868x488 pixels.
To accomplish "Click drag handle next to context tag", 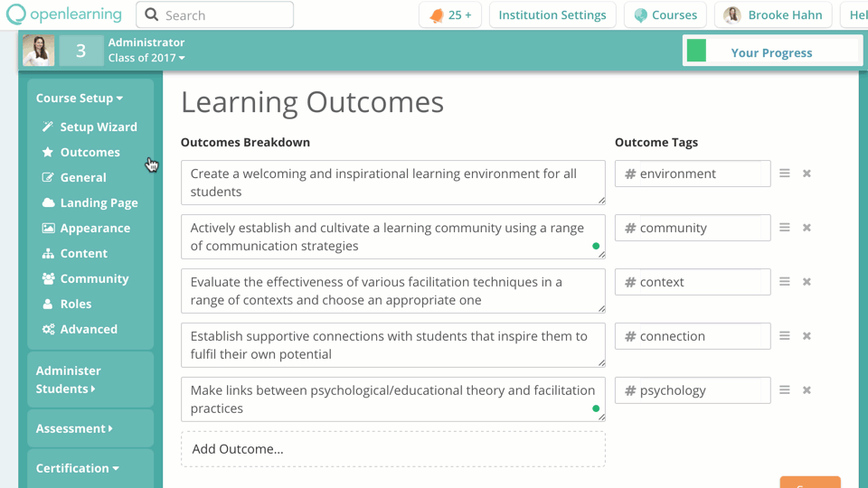I will point(785,282).
